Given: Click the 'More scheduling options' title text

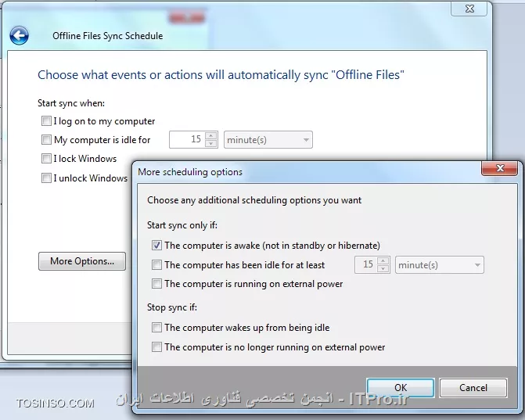Looking at the screenshot, I should [x=190, y=172].
